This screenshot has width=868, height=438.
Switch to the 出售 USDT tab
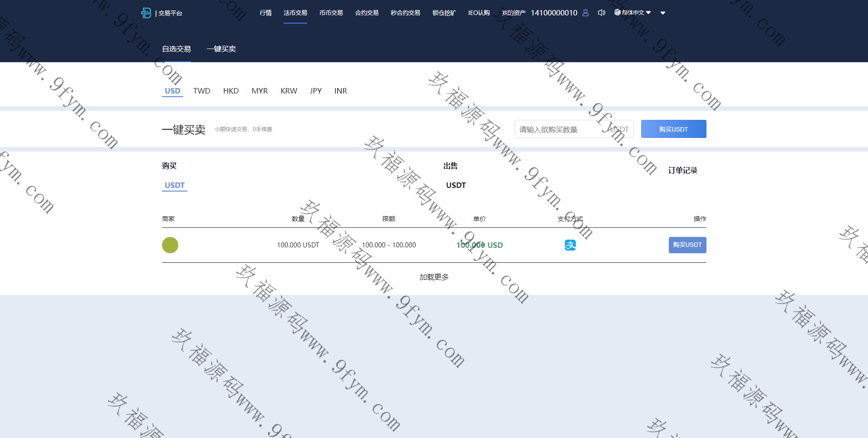pos(456,185)
